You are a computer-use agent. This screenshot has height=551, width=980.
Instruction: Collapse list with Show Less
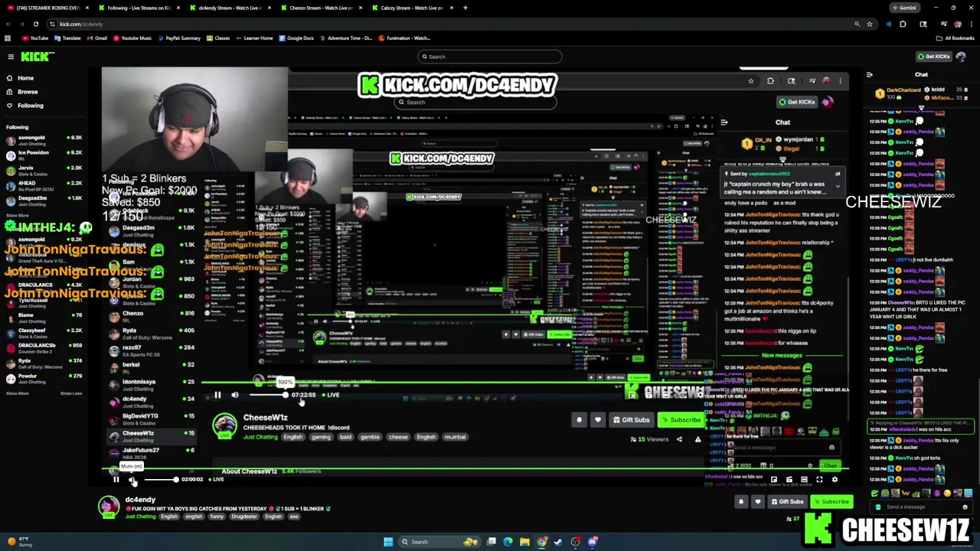(71, 393)
